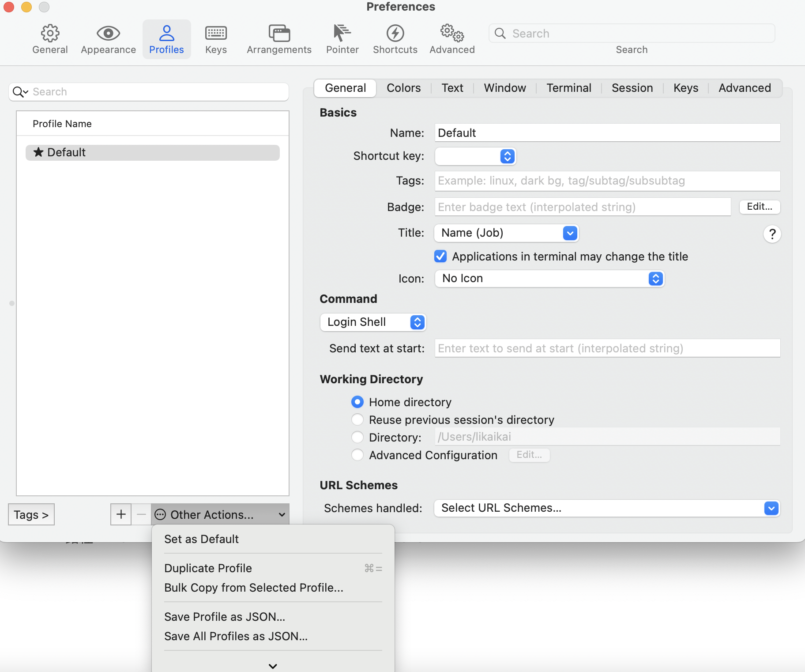This screenshot has width=805, height=672.
Task: Click the plus icon to add profile
Action: pyautogui.click(x=121, y=514)
